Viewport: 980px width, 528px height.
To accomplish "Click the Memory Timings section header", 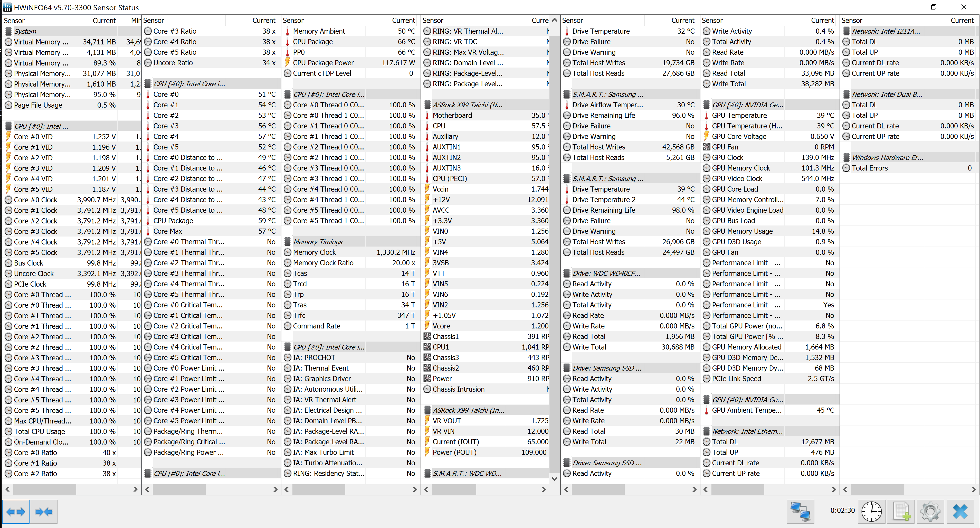I will (318, 242).
